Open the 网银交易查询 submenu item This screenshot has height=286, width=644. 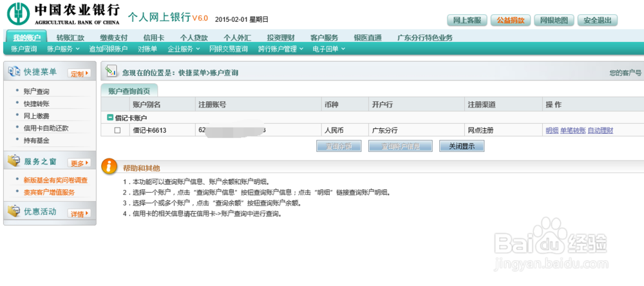tap(229, 49)
